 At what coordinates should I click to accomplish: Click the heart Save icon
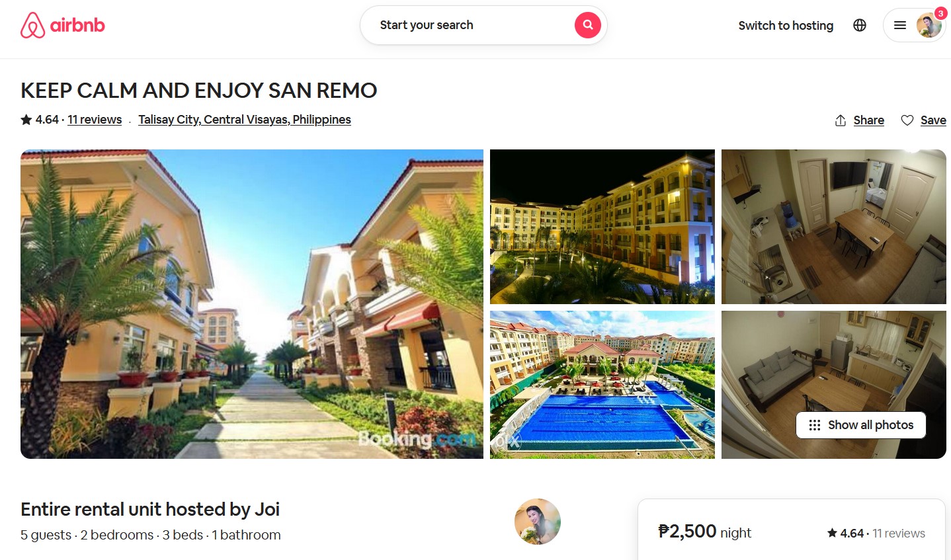(x=907, y=120)
